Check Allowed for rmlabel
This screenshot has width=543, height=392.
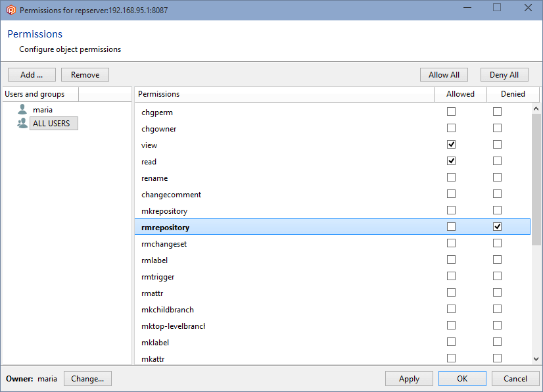[451, 260]
